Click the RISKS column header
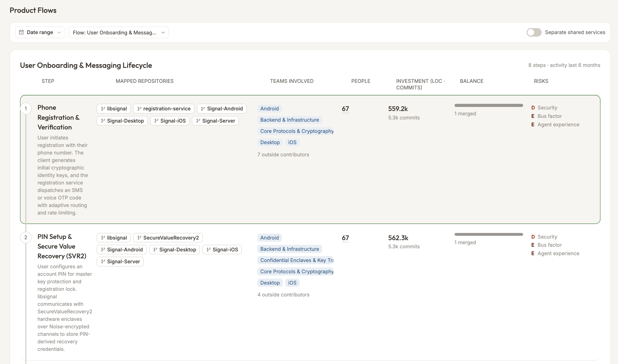The image size is (618, 364). tap(541, 81)
